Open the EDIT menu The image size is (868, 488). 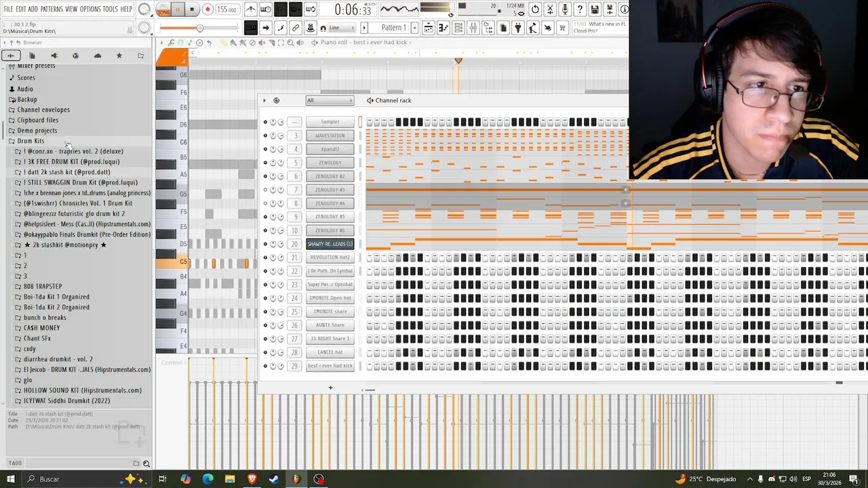click(21, 9)
